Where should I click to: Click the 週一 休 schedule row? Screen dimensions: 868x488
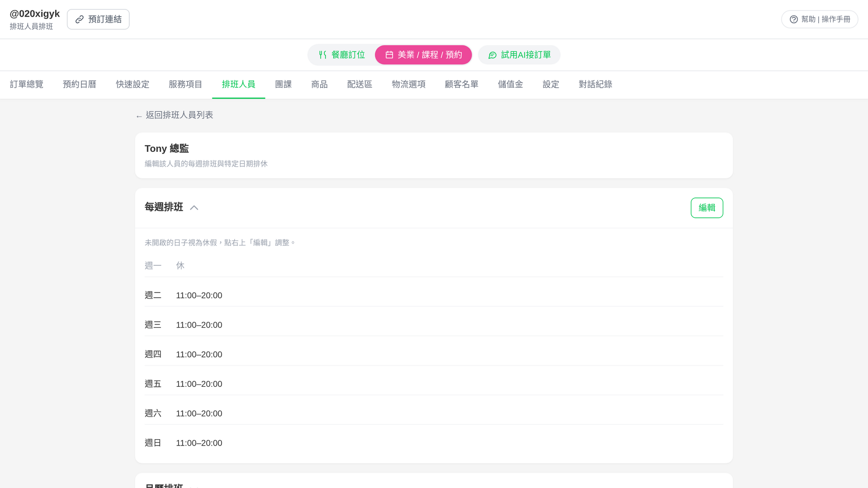pyautogui.click(x=434, y=266)
